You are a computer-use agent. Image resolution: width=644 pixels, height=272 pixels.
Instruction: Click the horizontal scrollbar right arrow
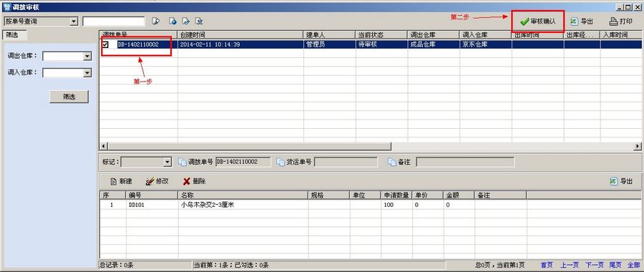point(638,146)
